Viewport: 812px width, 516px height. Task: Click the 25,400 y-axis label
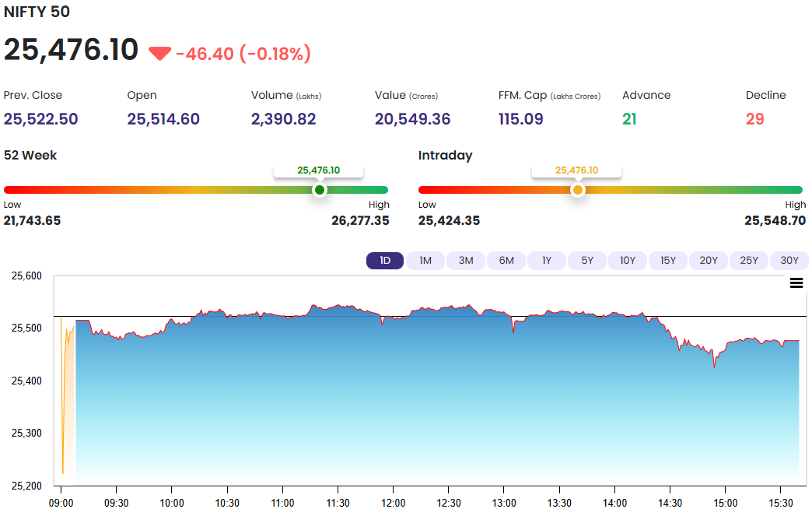(27, 381)
